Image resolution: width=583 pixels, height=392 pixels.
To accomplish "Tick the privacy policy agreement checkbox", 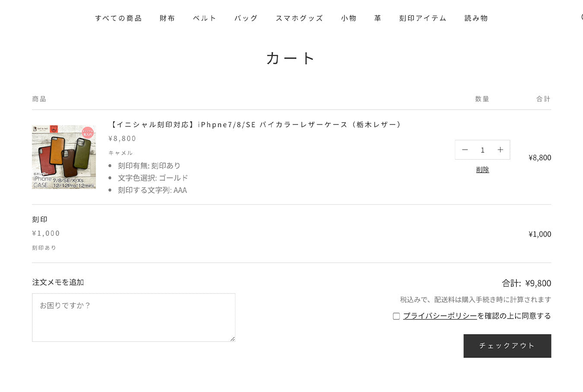I will click(x=396, y=316).
